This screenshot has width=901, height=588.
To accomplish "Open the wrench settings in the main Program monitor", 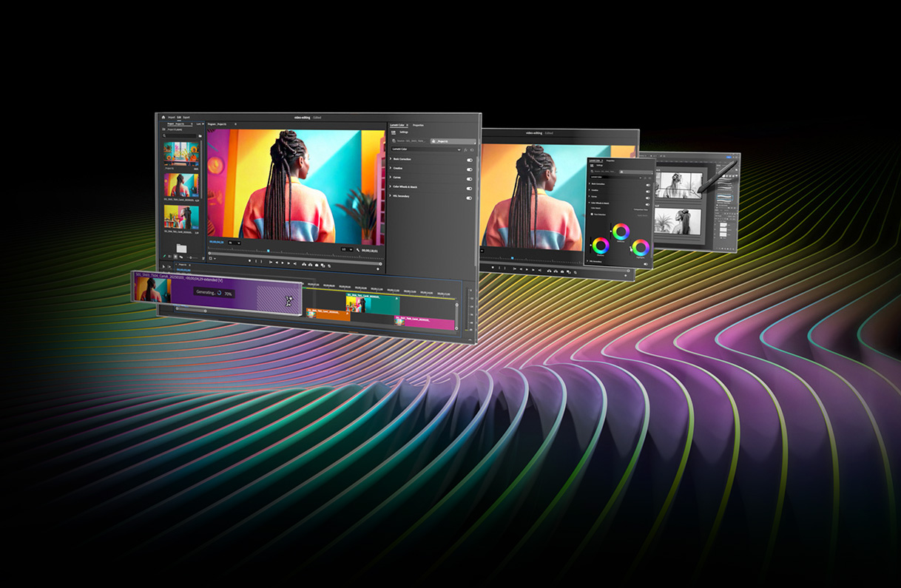I will click(358, 251).
